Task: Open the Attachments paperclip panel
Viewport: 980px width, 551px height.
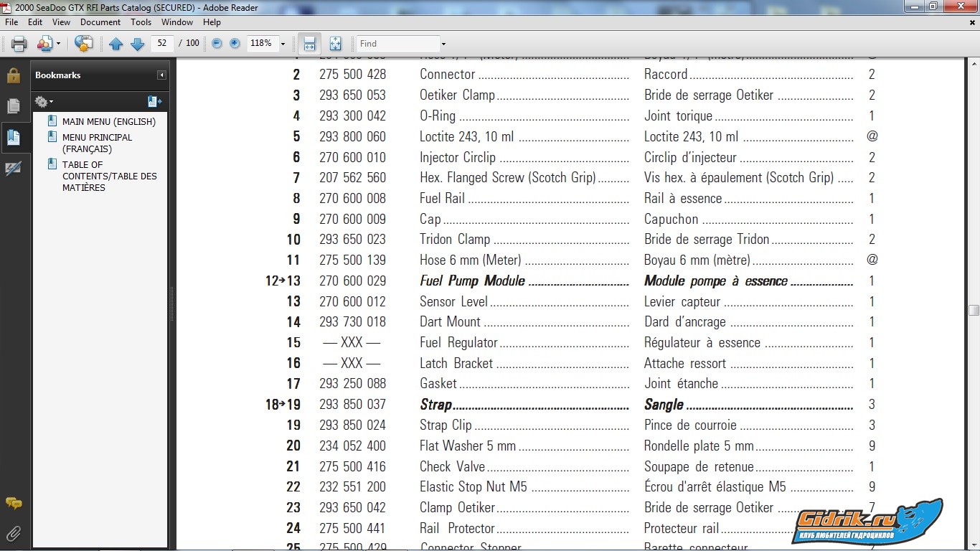Action: click(13, 533)
